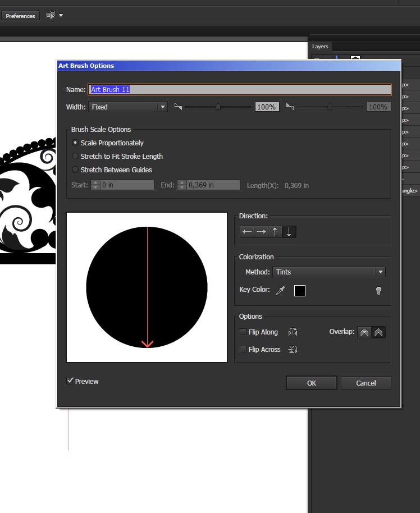Open the colorization Method dropdown
420x513 pixels.
[x=329, y=272]
